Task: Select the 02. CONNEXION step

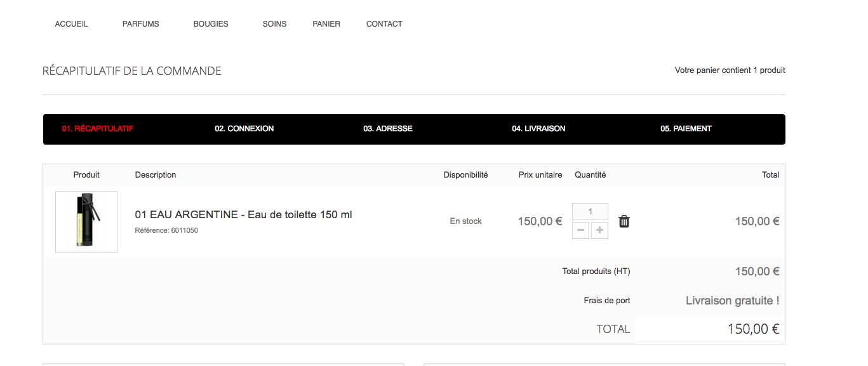Action: click(x=244, y=129)
